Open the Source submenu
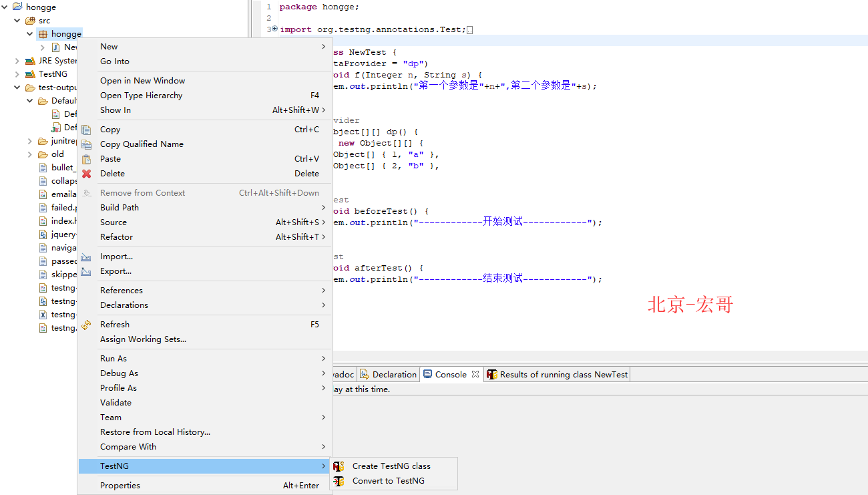Screen dimensions: 868x495 [204, 222]
